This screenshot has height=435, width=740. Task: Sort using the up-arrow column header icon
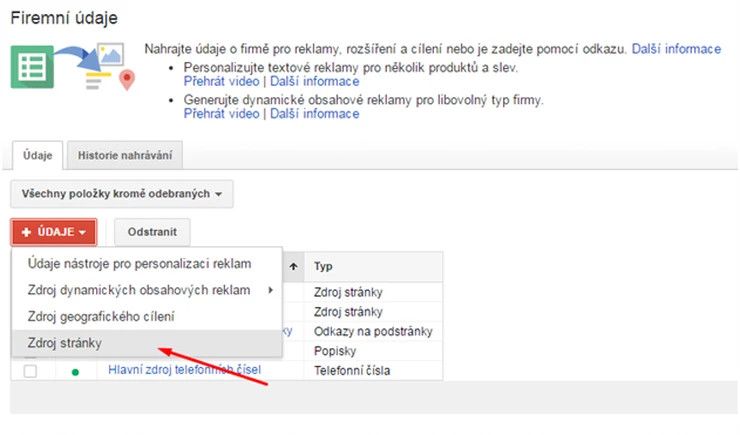point(294,267)
